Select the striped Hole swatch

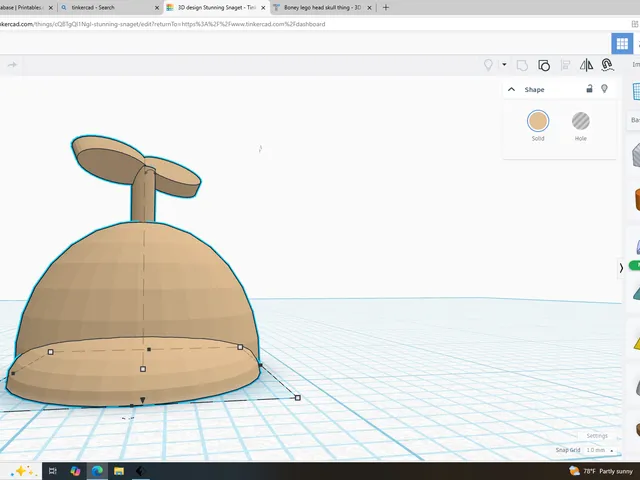click(580, 121)
